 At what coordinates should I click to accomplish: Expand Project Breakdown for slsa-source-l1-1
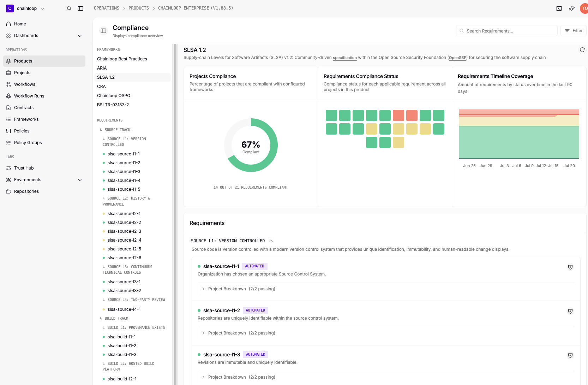(x=203, y=289)
